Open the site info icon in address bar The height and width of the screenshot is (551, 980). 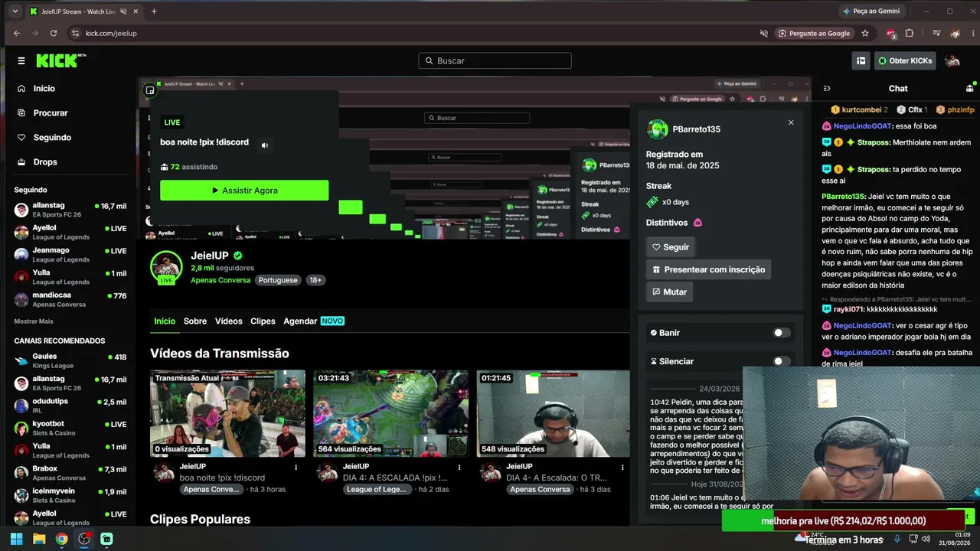[x=75, y=33]
